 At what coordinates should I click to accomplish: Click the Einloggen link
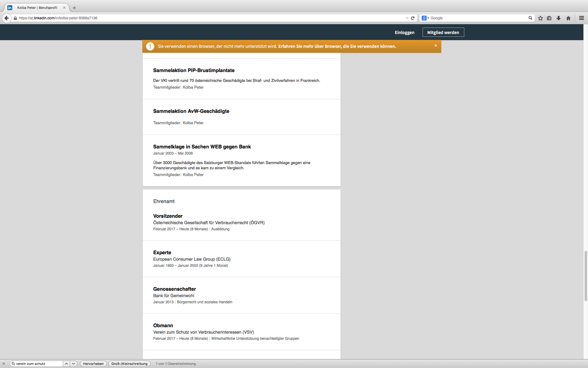pos(405,33)
